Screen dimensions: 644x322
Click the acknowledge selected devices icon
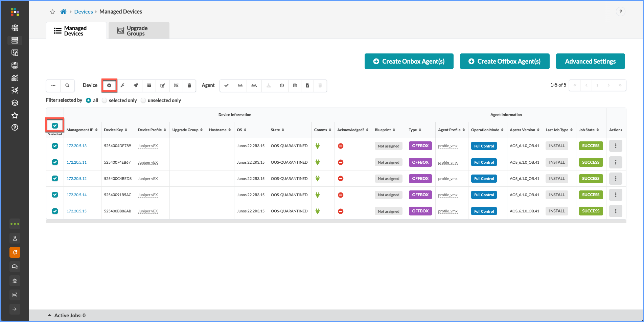pyautogui.click(x=109, y=86)
